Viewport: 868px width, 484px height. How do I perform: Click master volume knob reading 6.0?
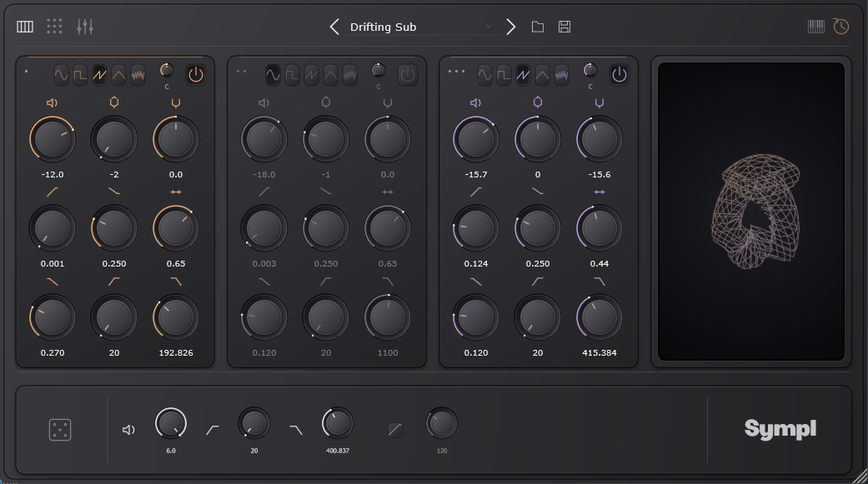coord(170,424)
